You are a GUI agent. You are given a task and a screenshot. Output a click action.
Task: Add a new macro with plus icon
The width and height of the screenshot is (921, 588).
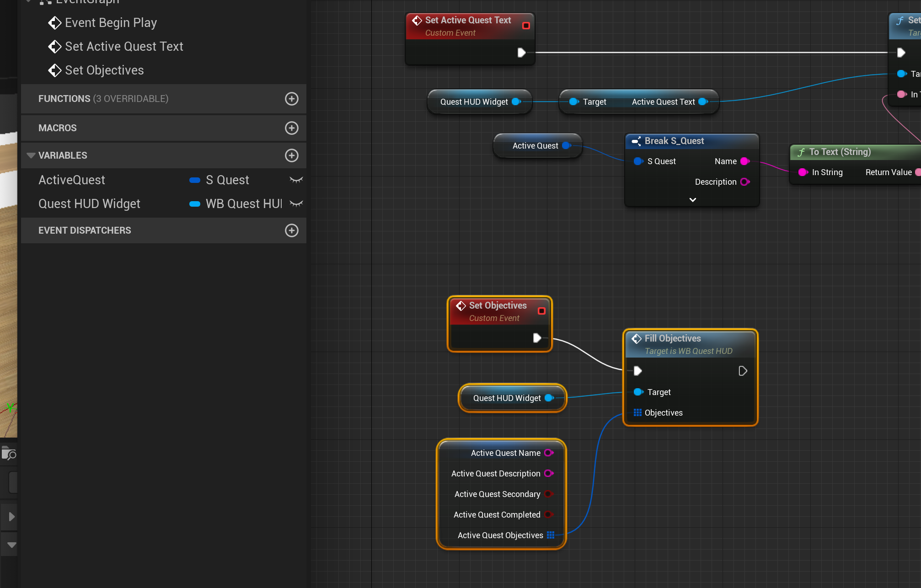coord(291,128)
